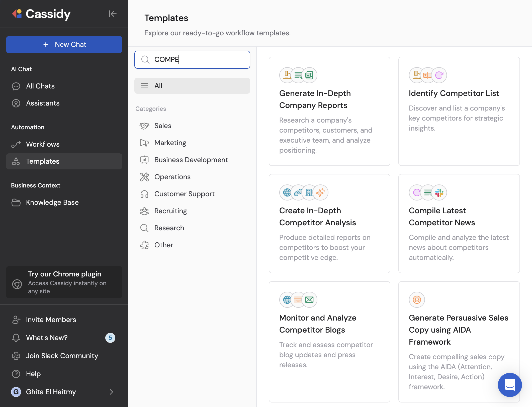Select Templates in the sidebar
Screen dimensions: 532x407
(64, 161)
